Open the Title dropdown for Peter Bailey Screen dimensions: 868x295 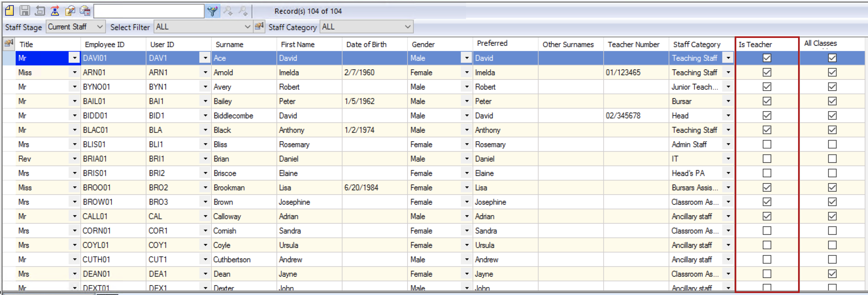[x=75, y=101]
